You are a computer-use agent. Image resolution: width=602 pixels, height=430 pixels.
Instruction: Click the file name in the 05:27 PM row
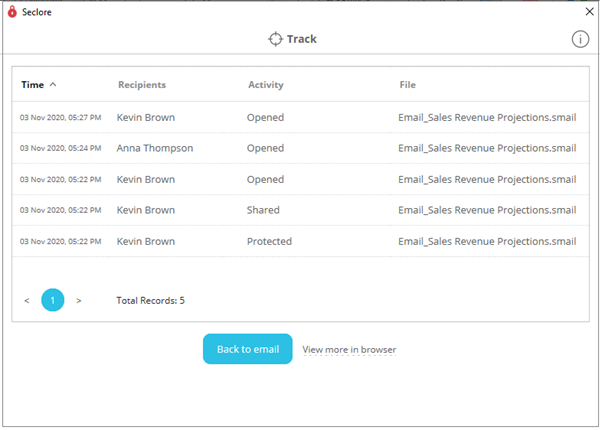coord(487,117)
